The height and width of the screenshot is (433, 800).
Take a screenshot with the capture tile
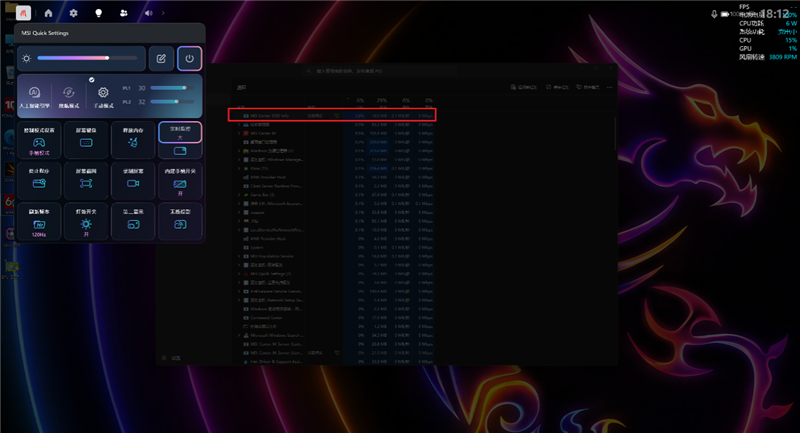point(86,180)
